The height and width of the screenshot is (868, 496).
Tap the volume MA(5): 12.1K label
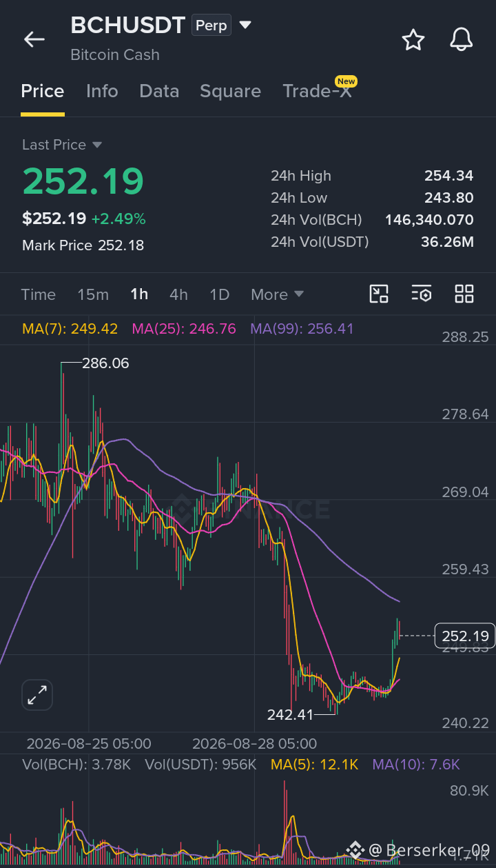[x=315, y=764]
